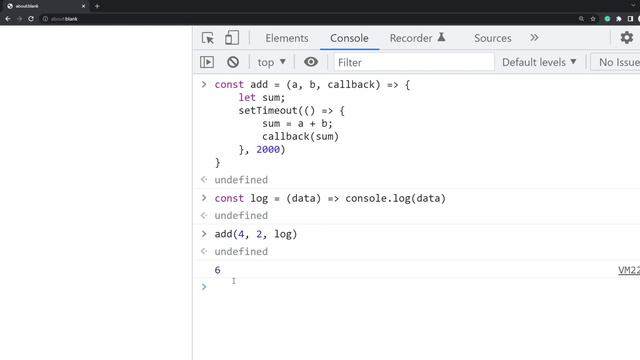Click undefined result under add function
Screen dimensions: 640x360
point(241,180)
